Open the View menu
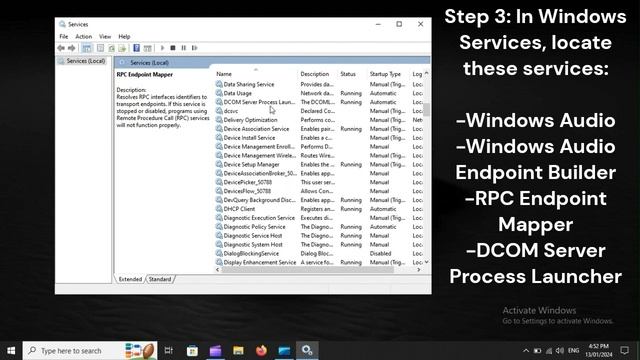The height and width of the screenshot is (360, 640). [105, 36]
